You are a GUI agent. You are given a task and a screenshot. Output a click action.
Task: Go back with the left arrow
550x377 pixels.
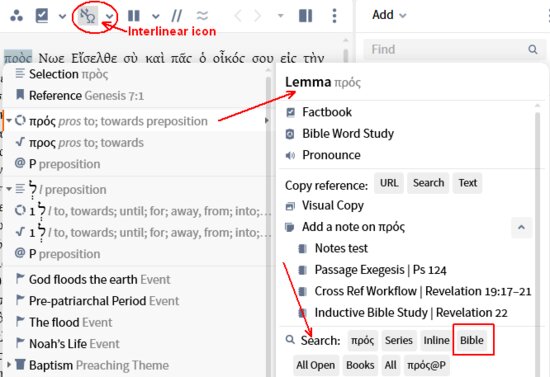click(x=238, y=16)
